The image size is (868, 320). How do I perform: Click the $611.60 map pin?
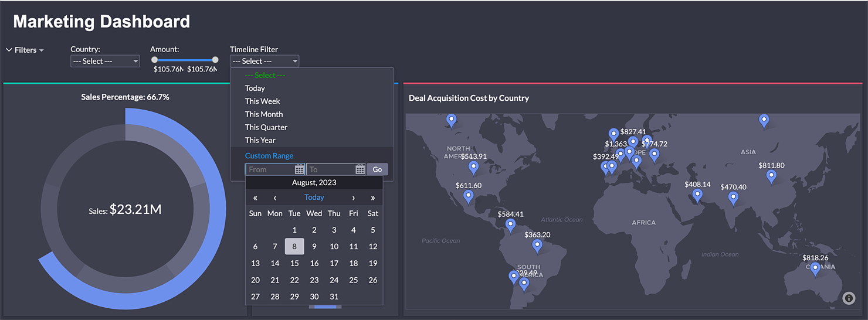pos(468,196)
